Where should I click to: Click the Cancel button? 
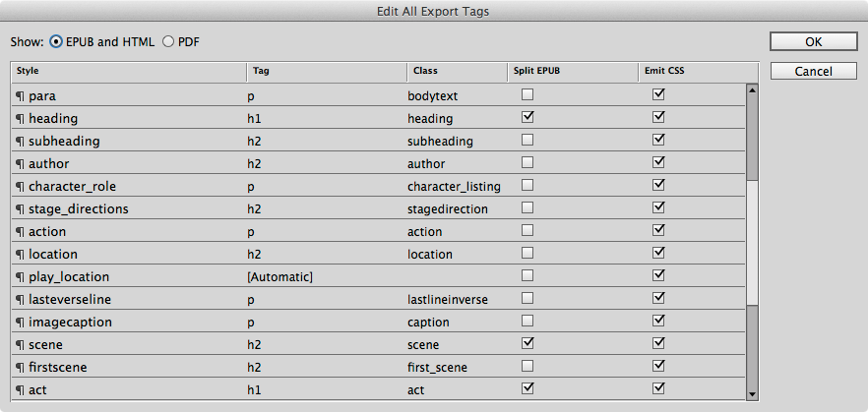pos(813,71)
